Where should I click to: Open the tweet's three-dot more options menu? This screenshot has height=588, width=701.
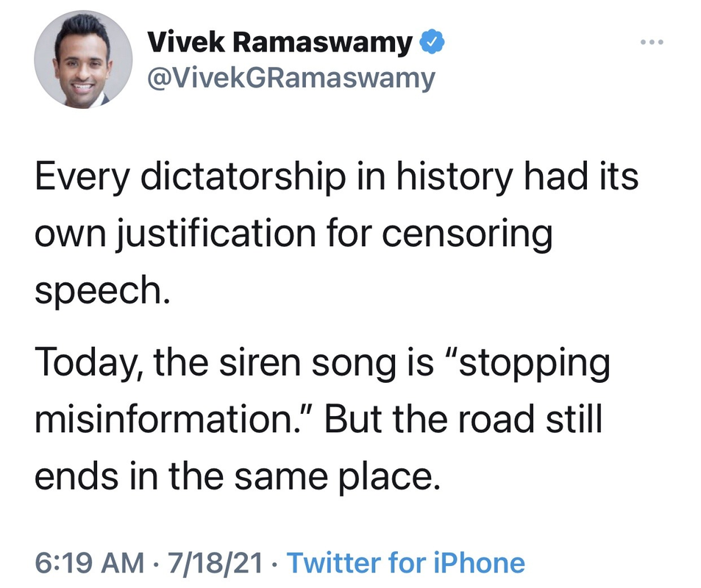pos(652,43)
